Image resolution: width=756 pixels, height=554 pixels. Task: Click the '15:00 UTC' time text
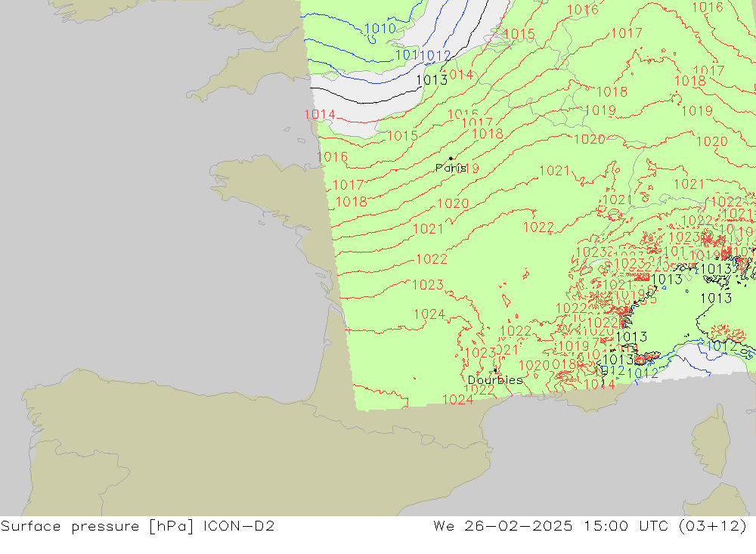click(x=626, y=525)
